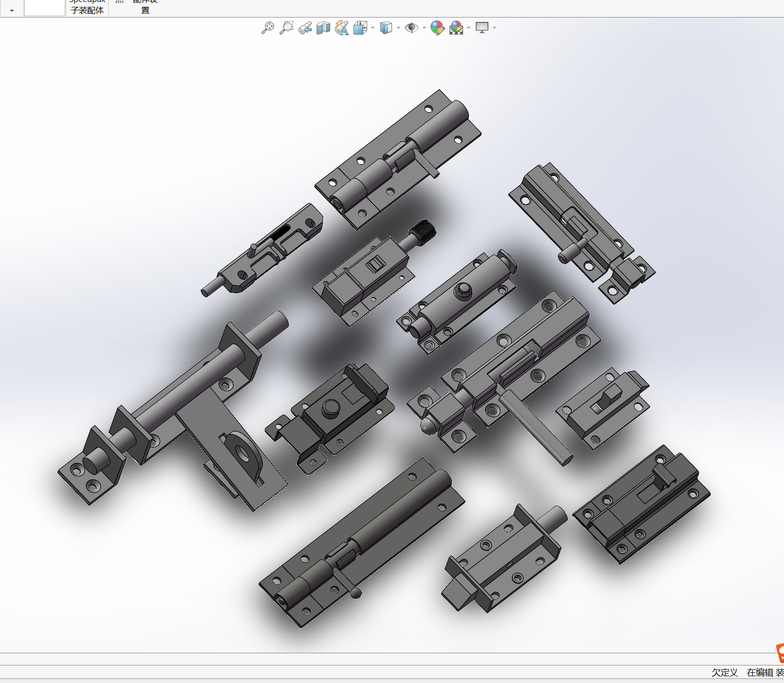This screenshot has width=784, height=683.
Task: Return to the Previous View
Action: [305, 28]
